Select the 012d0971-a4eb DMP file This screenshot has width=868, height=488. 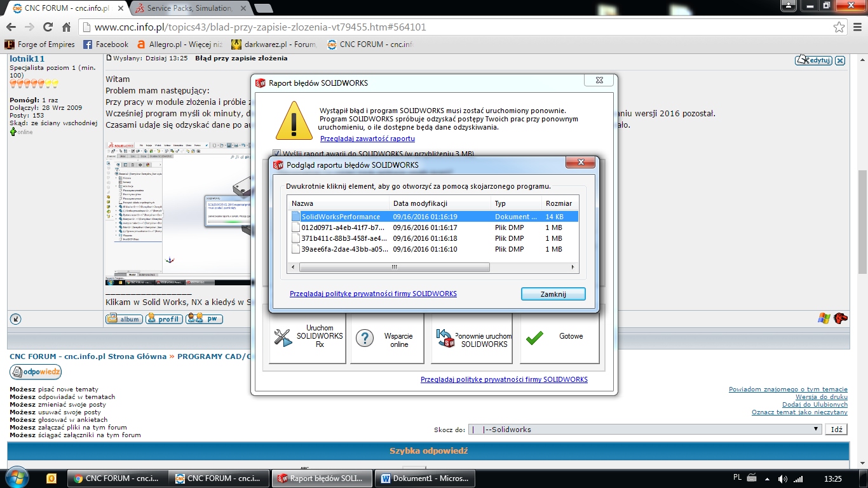point(433,227)
